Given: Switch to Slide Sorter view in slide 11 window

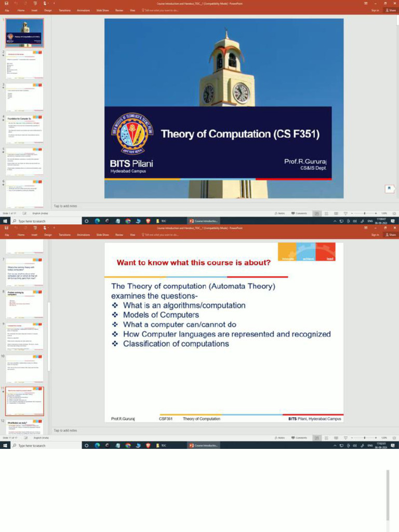Looking at the screenshot, I should (326, 438).
